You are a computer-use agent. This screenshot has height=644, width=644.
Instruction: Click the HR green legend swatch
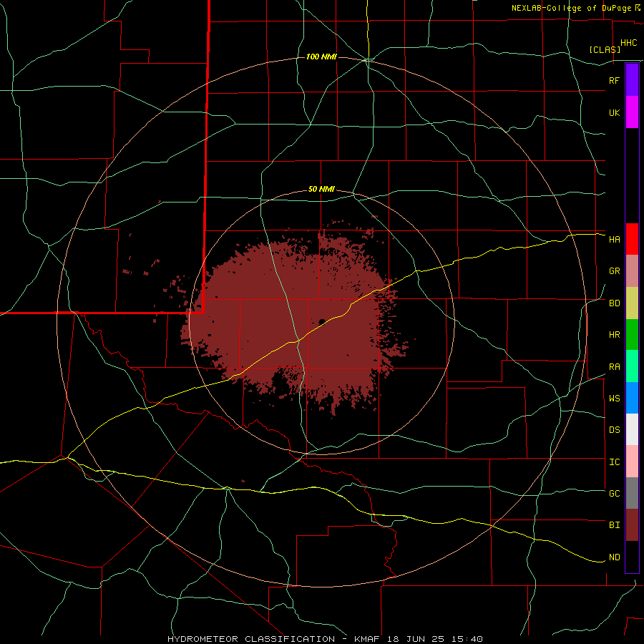click(x=632, y=335)
